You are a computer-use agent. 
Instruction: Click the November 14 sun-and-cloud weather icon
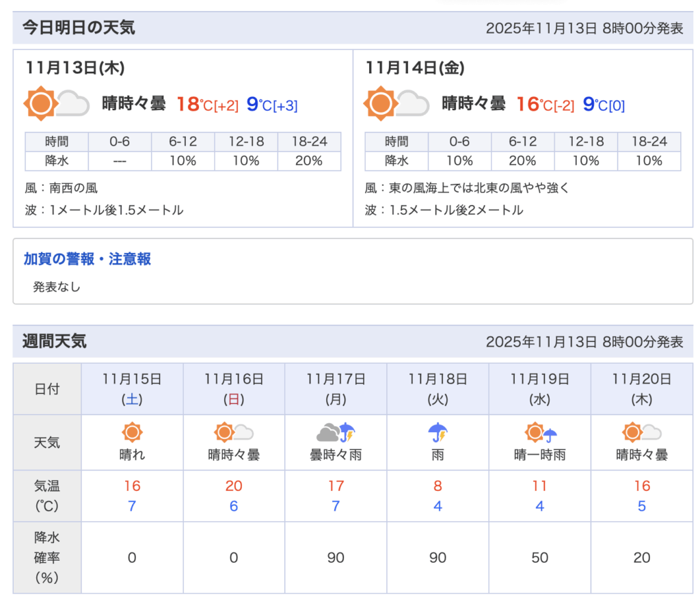[x=396, y=104]
